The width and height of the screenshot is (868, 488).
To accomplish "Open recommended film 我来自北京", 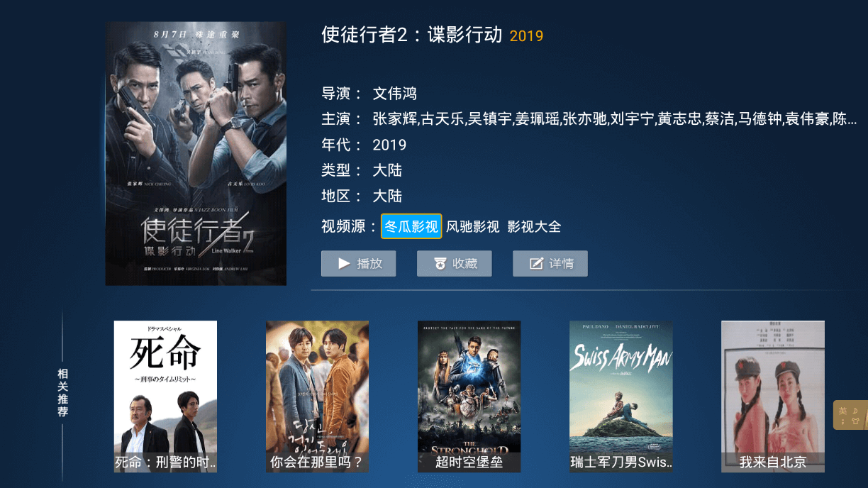I will point(773,396).
